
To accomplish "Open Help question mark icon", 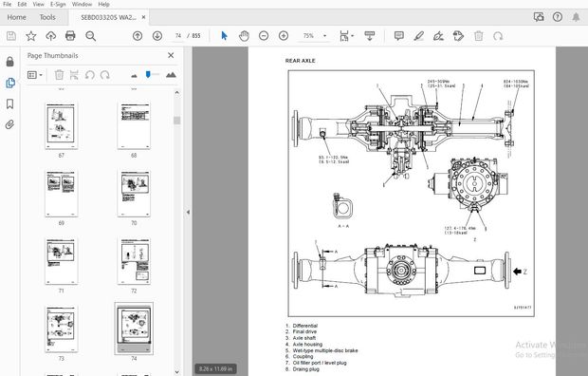I will [558, 17].
